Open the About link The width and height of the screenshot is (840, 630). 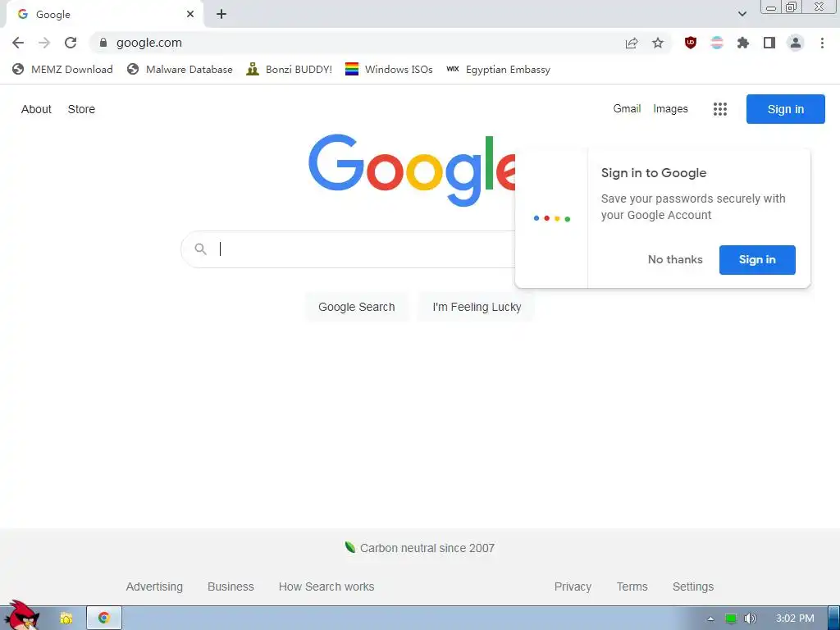click(36, 109)
